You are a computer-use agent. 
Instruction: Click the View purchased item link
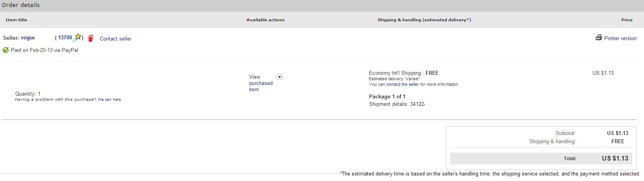[x=261, y=83]
